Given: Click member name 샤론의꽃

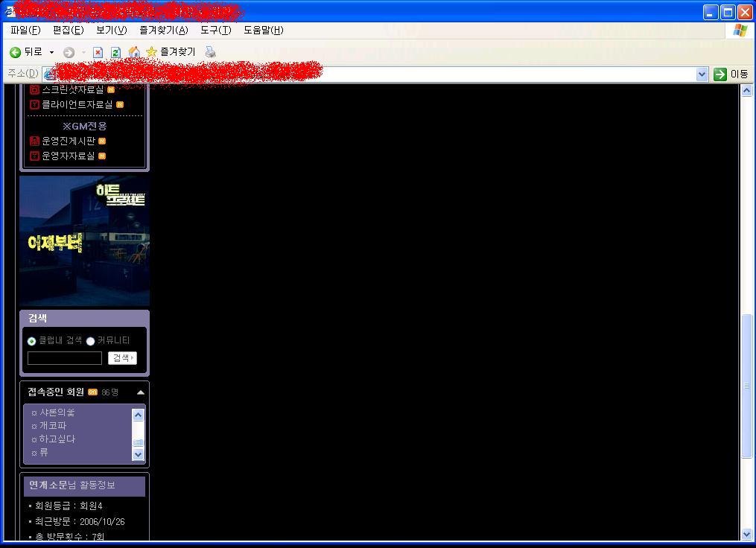Looking at the screenshot, I should (x=57, y=412).
